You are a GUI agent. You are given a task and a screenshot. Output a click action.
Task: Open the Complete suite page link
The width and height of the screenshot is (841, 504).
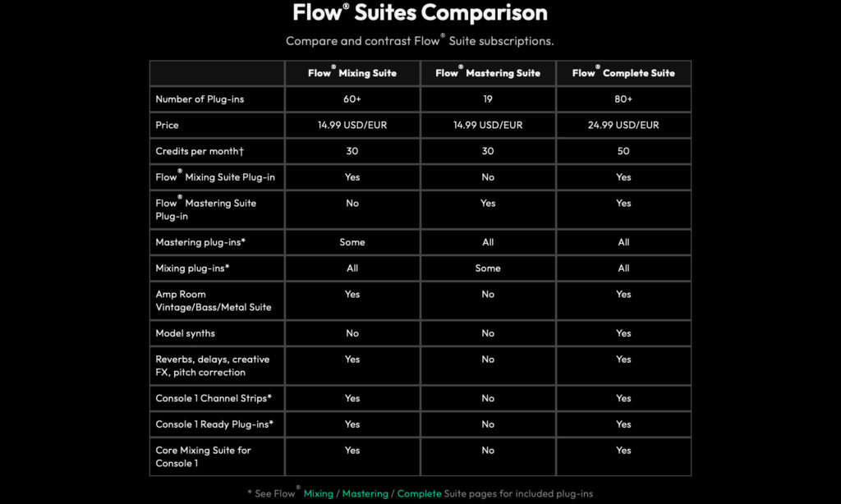coord(419,493)
